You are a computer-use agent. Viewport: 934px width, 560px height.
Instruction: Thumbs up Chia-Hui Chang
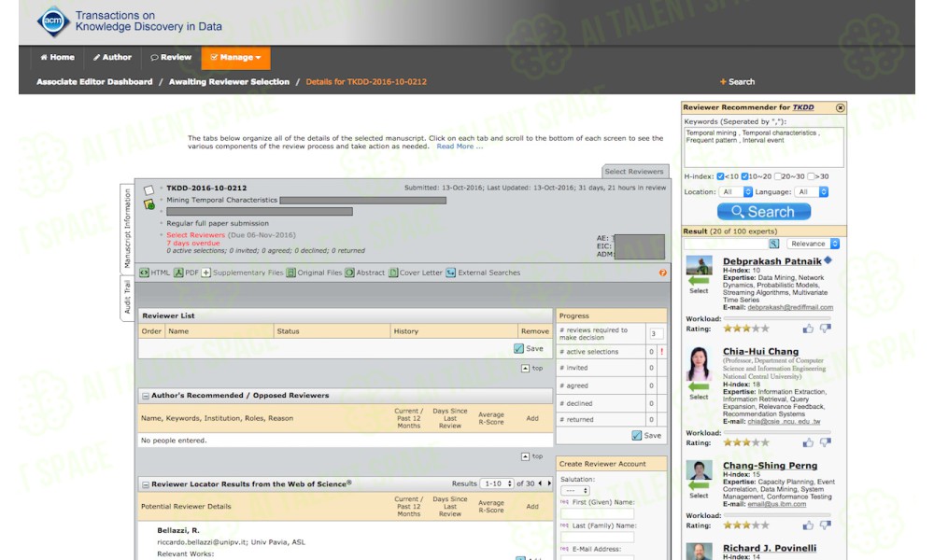pyautogui.click(x=808, y=442)
